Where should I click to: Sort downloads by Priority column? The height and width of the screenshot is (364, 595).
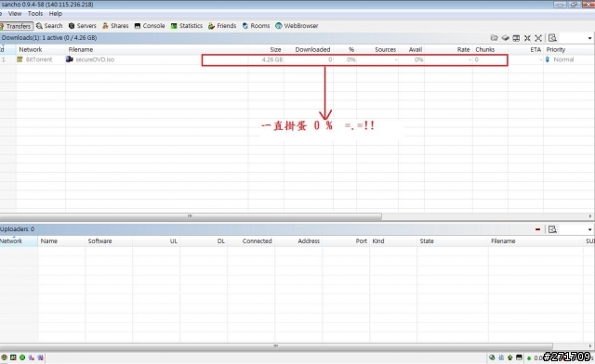569,49
